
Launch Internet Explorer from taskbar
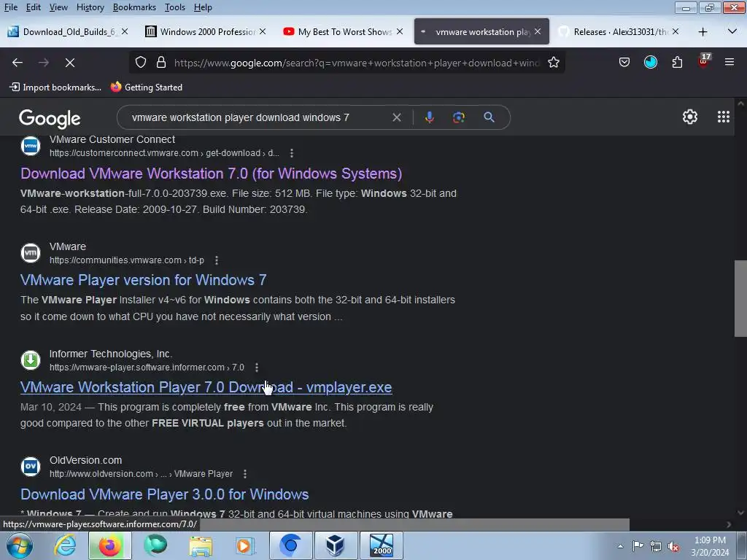tap(64, 545)
